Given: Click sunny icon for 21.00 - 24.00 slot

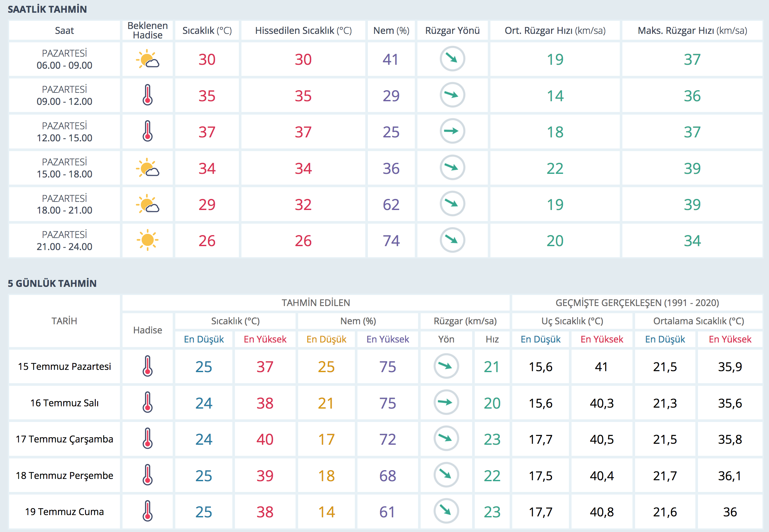Looking at the screenshot, I should tap(148, 240).
